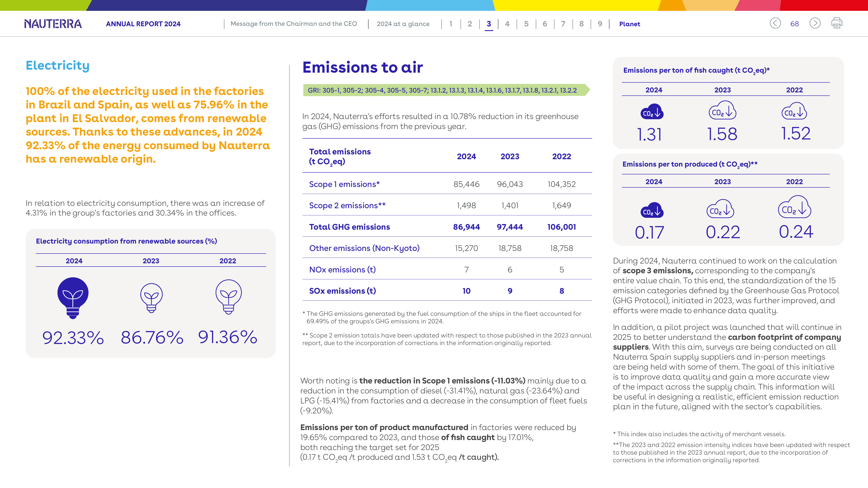Click the CO2 cloud icon above 0.22
868x488 pixels.
point(720,209)
